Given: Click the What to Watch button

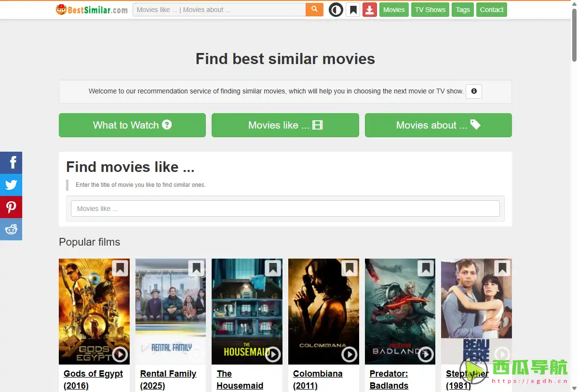Looking at the screenshot, I should coord(132,125).
